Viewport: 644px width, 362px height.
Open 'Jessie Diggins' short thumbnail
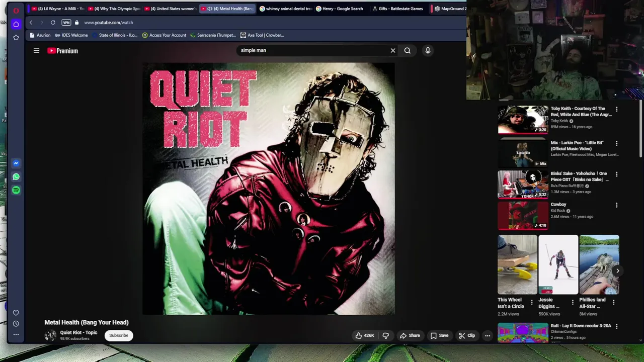click(558, 264)
